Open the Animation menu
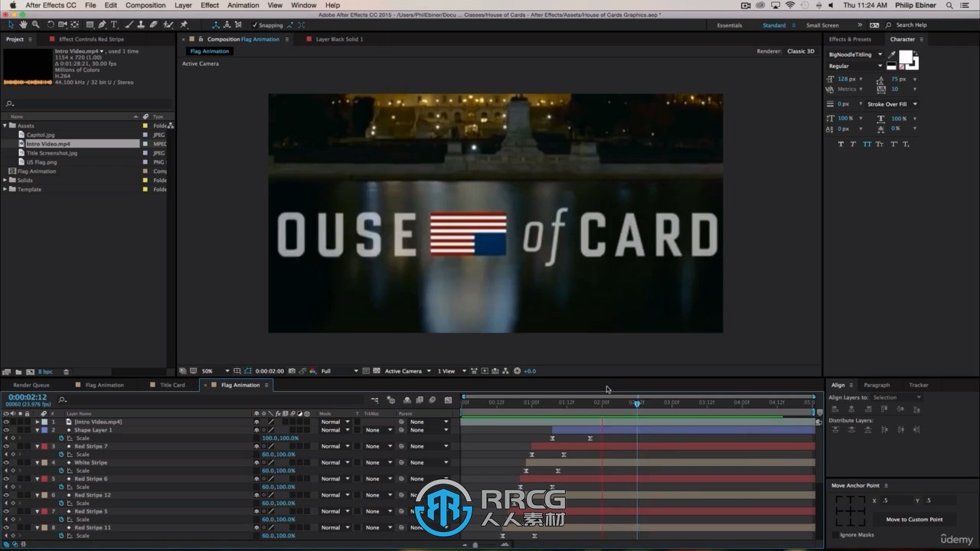The width and height of the screenshot is (980, 551). coord(243,5)
